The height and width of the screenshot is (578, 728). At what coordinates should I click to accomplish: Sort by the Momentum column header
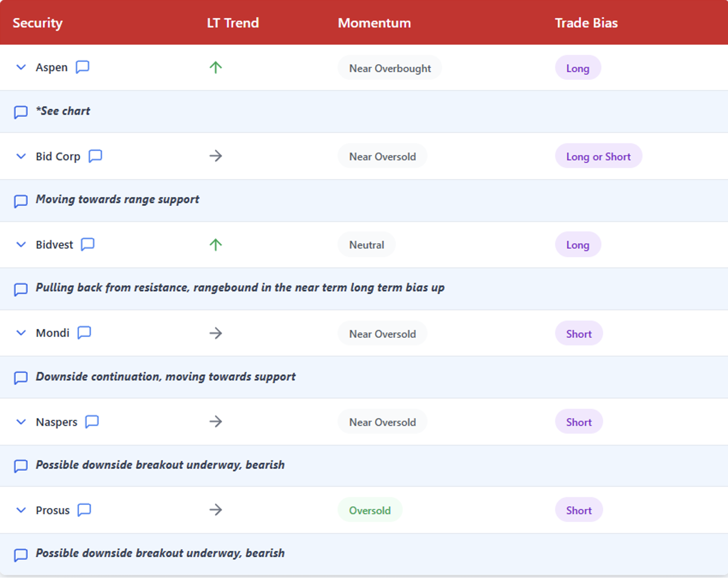[374, 23]
